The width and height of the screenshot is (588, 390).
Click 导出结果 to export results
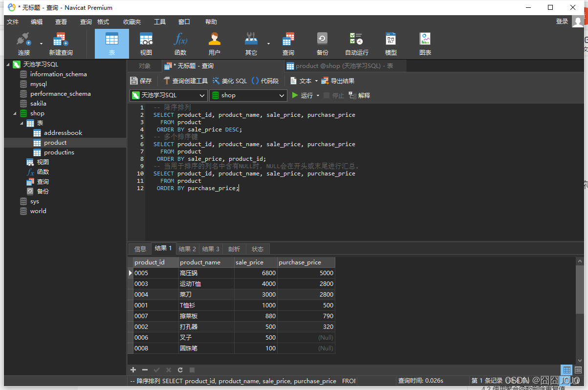pyautogui.click(x=338, y=81)
